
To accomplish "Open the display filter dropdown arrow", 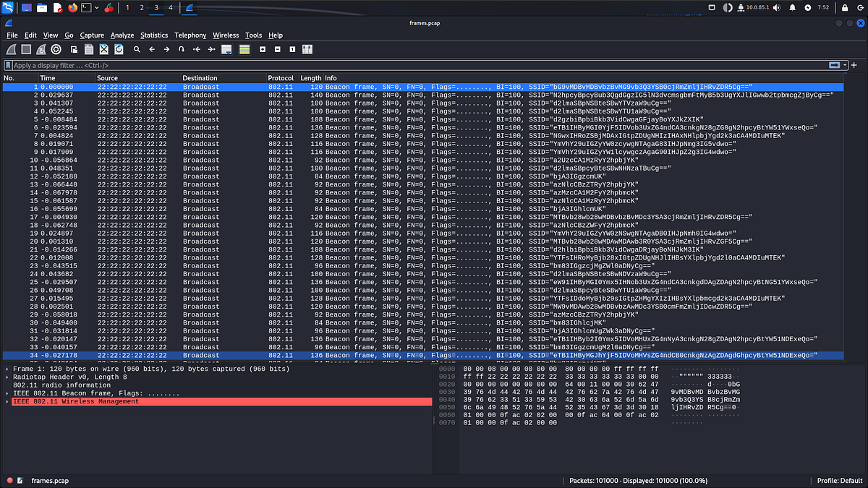I will 845,64.
